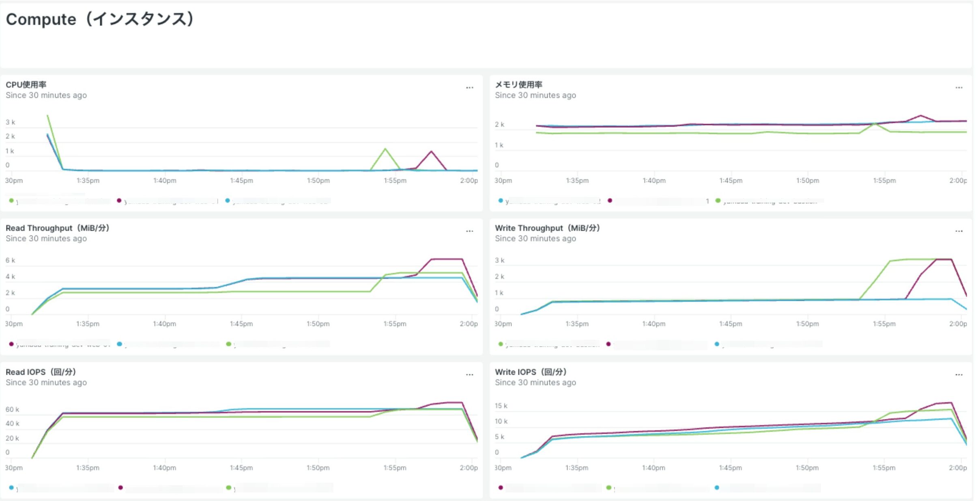Click the magenta legend dot under Read Throughput
980x501 pixels.
(11, 344)
